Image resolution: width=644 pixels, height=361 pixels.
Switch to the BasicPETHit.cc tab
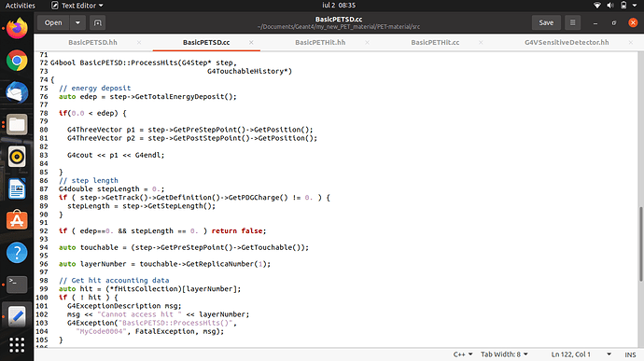435,42
